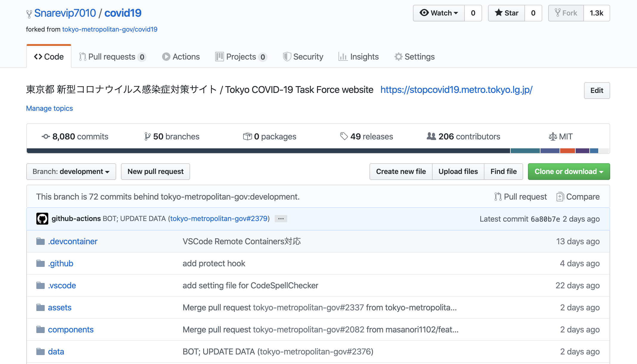Screen dimensions: 637x364
Task: Switch to the Code tab
Action: tap(49, 57)
